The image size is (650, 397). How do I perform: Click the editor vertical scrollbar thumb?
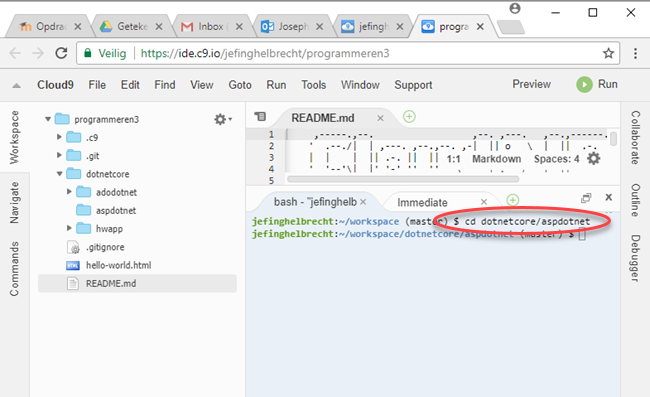pos(614,138)
